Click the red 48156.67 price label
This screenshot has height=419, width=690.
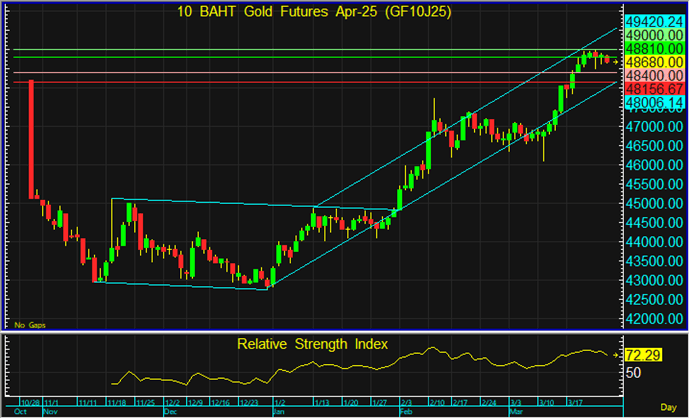pos(654,89)
